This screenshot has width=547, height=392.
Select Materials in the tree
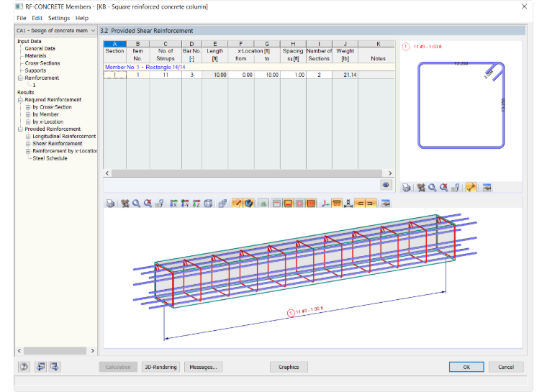point(35,56)
